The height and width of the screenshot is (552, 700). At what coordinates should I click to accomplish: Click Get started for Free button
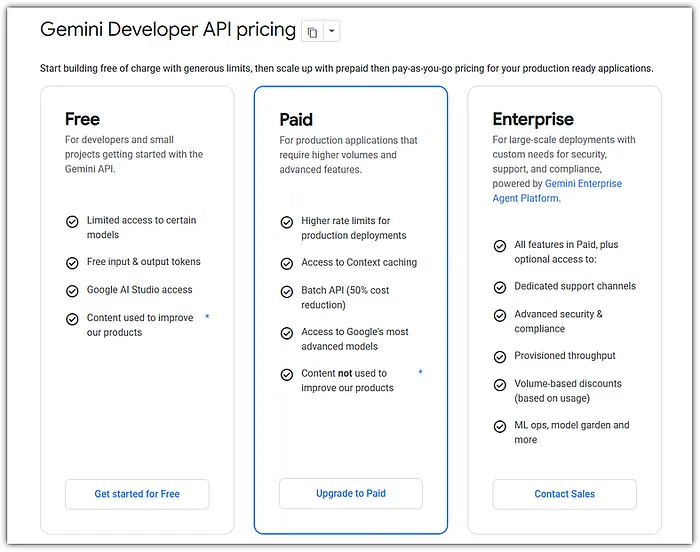[x=137, y=494]
